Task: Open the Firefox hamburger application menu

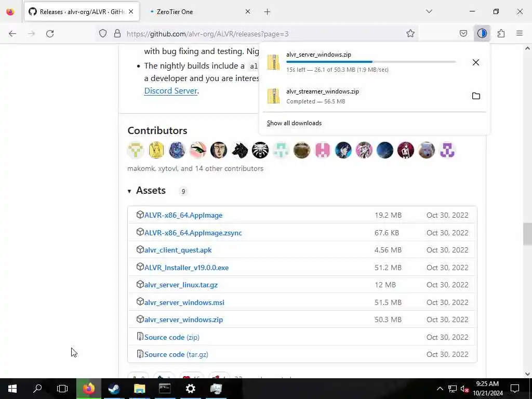Action: click(x=520, y=33)
